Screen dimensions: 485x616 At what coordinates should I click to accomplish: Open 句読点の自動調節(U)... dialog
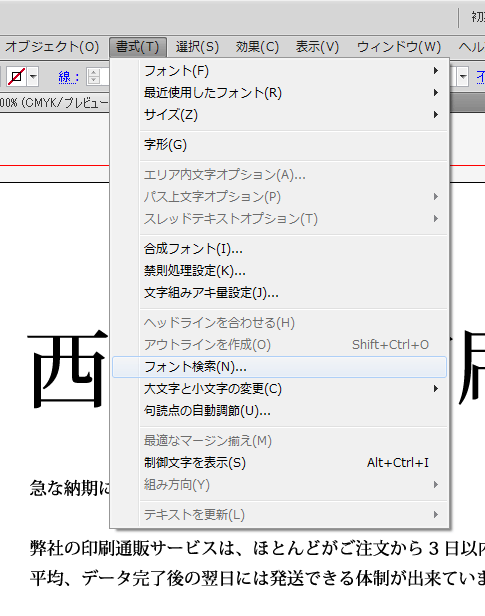point(280,411)
